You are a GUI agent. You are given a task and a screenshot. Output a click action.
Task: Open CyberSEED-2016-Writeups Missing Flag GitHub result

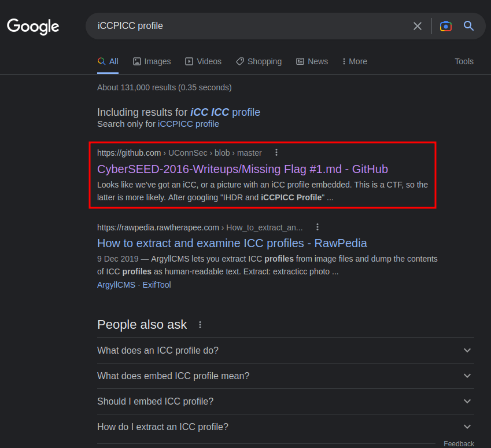242,169
